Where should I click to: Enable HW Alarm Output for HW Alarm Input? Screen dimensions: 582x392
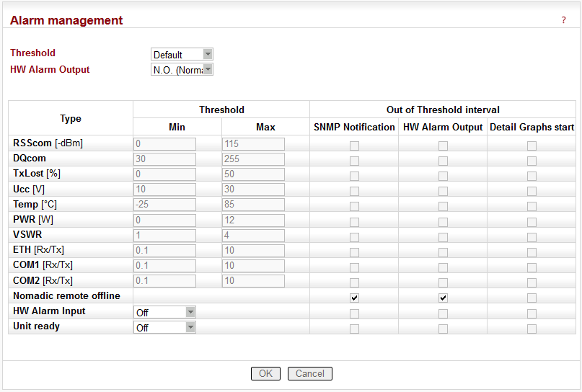(x=443, y=313)
